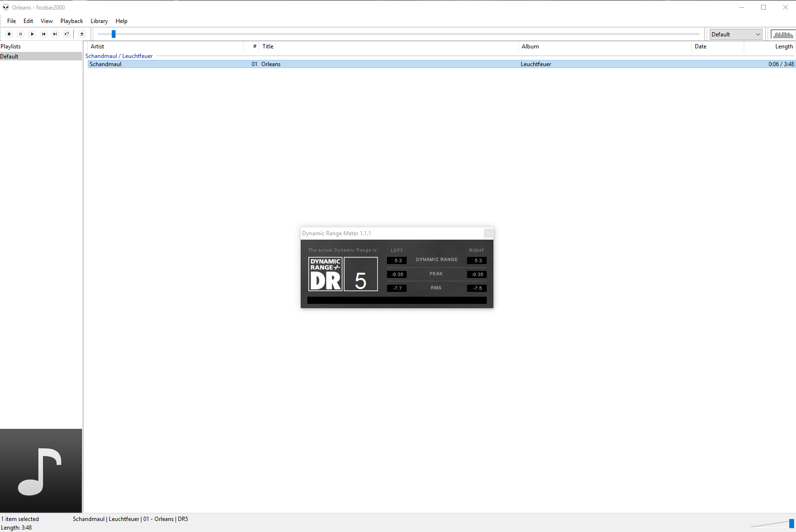Click the RIGHT channel label
796x532 pixels.
(477, 251)
